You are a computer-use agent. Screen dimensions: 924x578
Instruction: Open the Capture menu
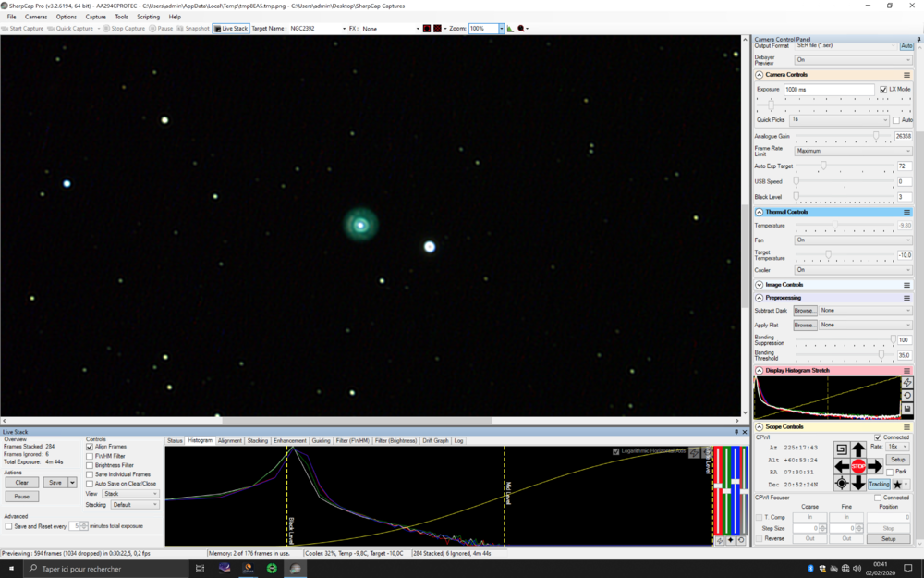click(x=96, y=17)
